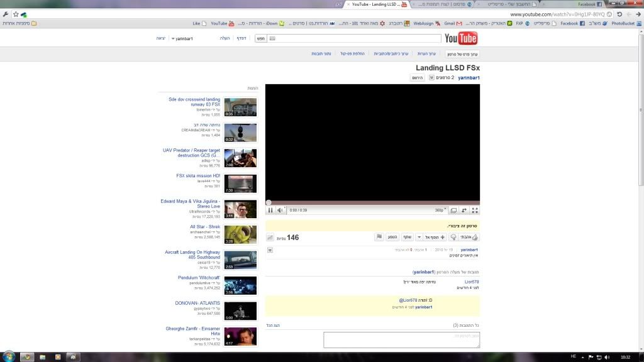Click the YouTube logo
644x362 pixels.
[461, 38]
